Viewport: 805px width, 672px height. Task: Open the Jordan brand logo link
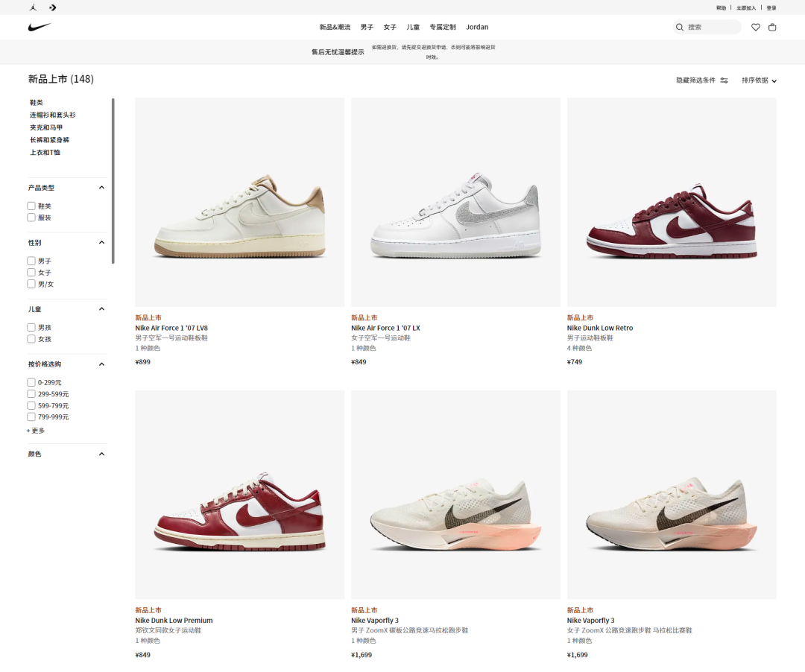click(34, 7)
